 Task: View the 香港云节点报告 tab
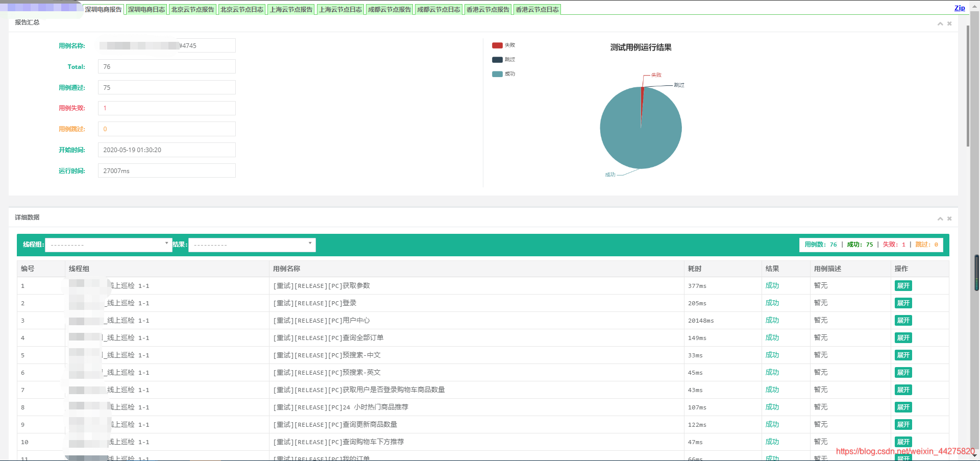coord(488,9)
